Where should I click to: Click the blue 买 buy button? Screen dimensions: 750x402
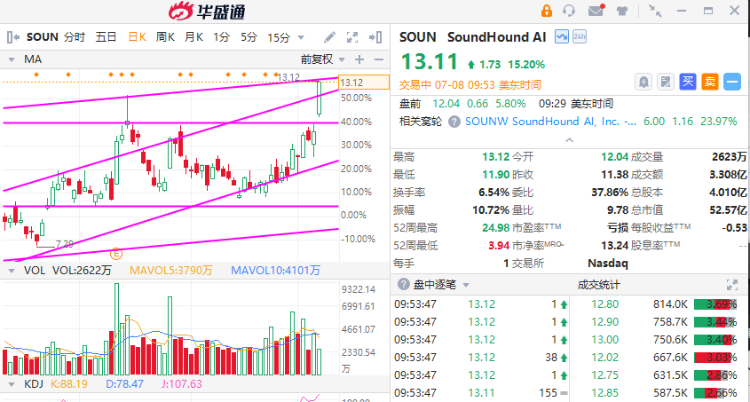coord(688,82)
